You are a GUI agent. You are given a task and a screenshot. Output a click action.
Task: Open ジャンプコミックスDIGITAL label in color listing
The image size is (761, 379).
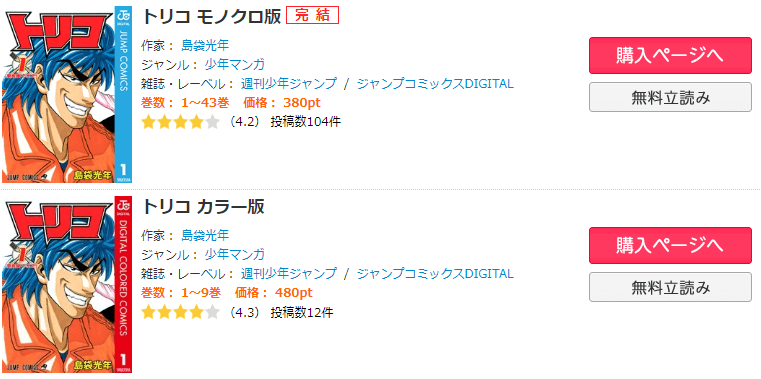[x=435, y=274]
